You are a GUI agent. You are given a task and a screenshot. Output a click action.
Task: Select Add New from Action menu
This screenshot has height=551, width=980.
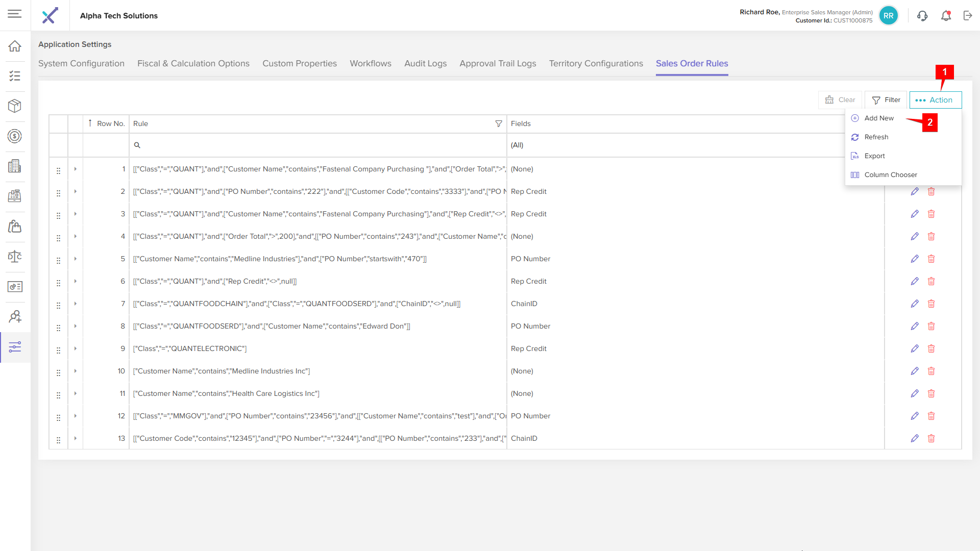coord(879,118)
